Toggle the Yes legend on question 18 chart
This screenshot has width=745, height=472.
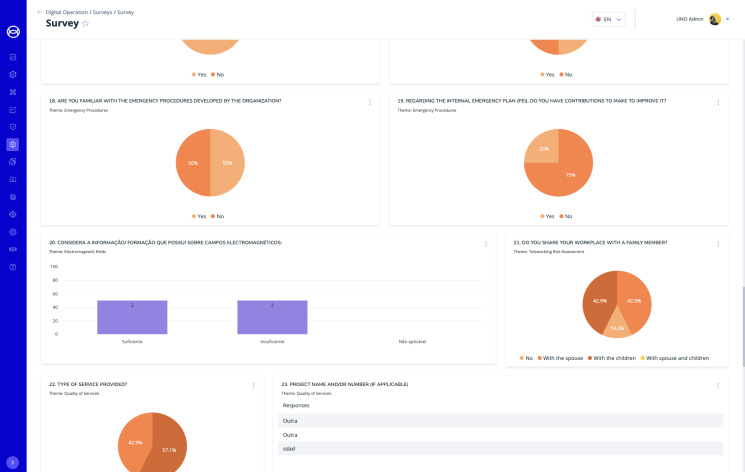point(198,216)
